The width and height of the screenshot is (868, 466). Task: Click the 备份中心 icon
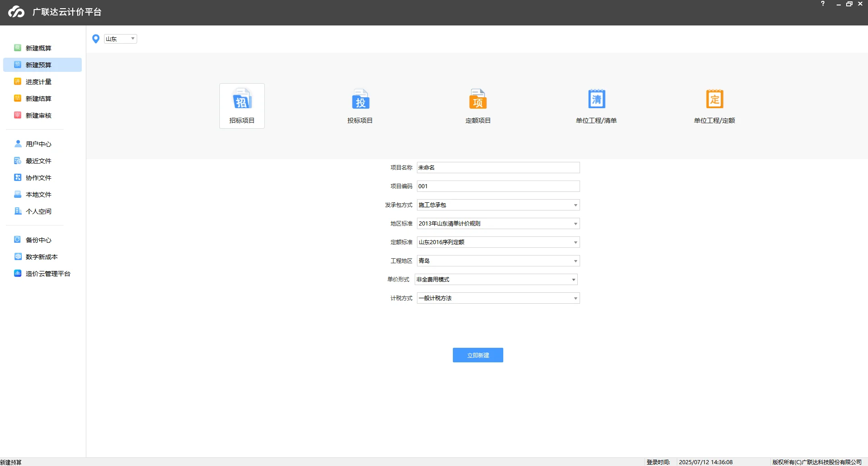(18, 240)
